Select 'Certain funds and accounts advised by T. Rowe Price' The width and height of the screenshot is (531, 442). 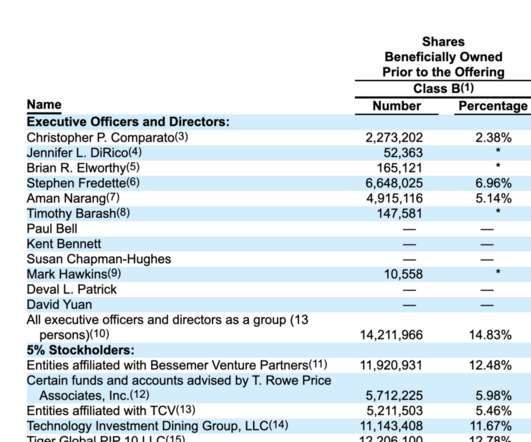[179, 380]
